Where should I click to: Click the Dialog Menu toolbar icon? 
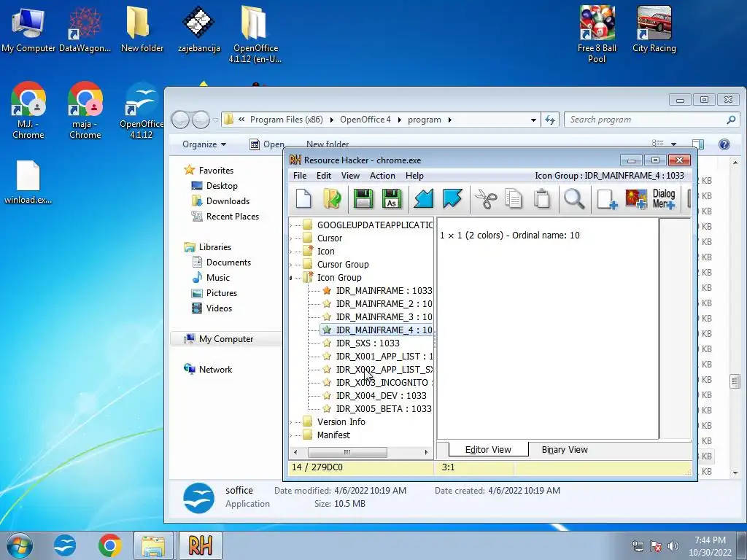pos(664,198)
